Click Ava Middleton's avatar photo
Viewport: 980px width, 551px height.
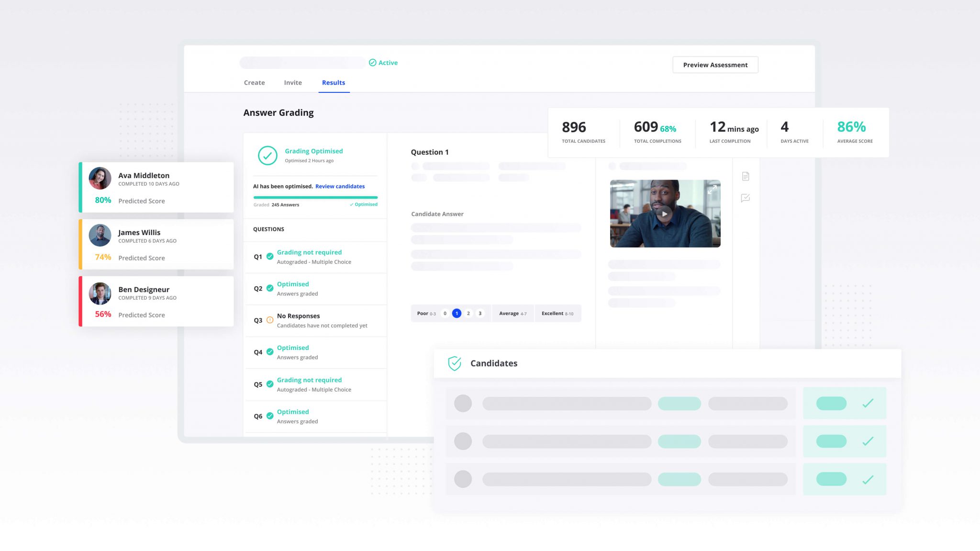pyautogui.click(x=100, y=178)
